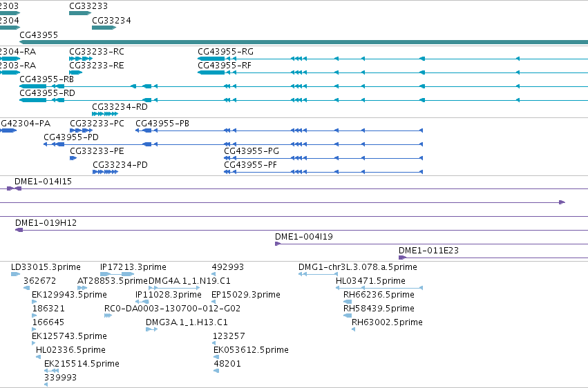Select feature 48201
The image size is (588, 388).
[227, 365]
